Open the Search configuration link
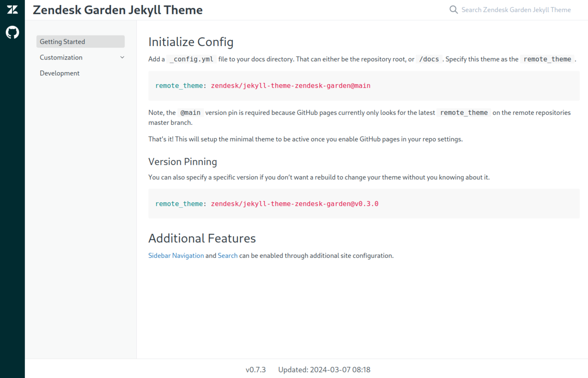The image size is (588, 378). click(x=227, y=255)
